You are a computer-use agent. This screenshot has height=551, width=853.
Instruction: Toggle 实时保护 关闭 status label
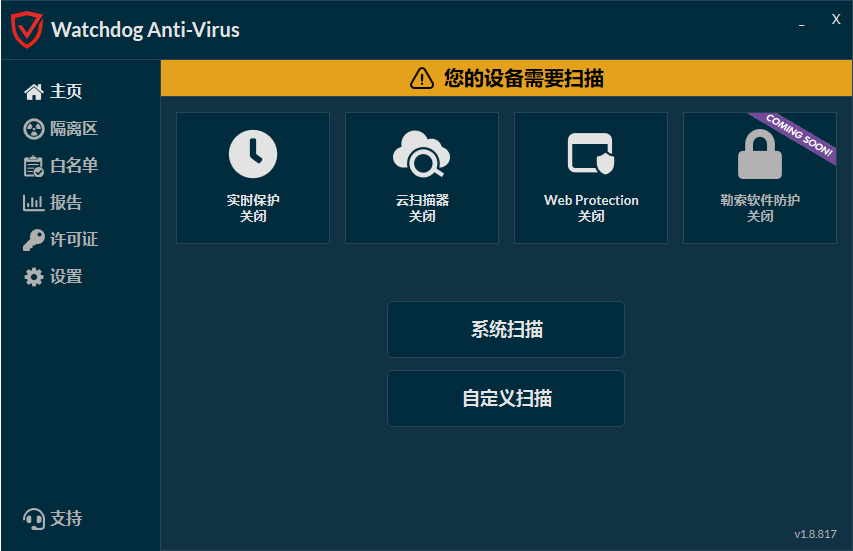coord(253,208)
